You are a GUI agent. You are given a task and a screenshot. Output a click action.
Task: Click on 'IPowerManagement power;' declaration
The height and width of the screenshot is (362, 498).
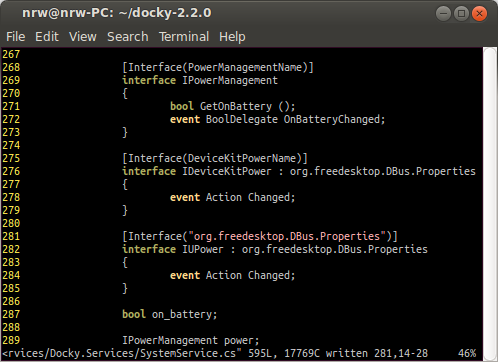point(191,340)
